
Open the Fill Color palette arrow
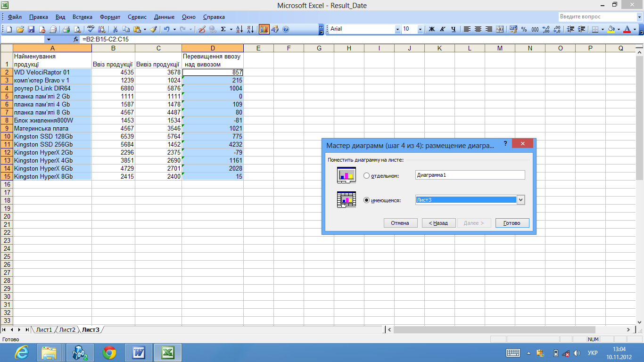[619, 29]
